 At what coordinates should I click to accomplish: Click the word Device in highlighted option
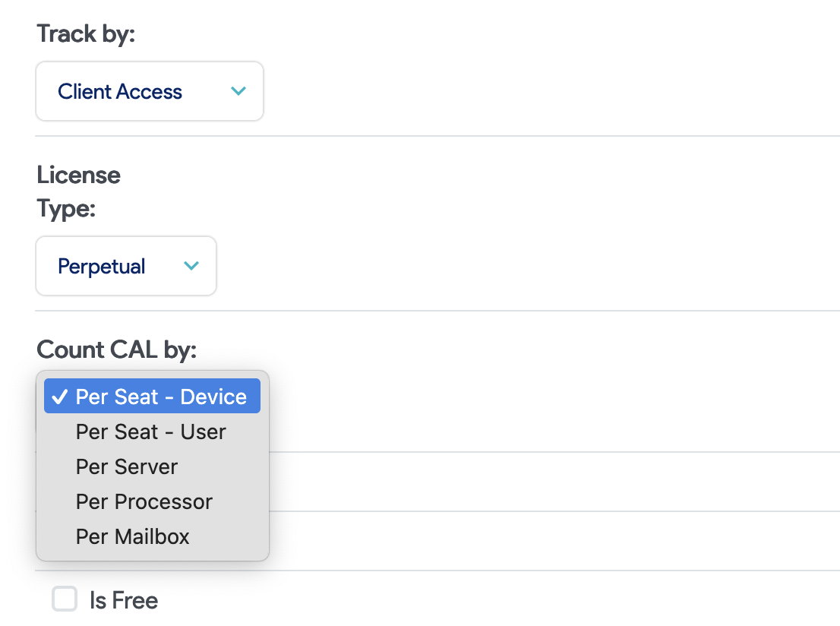[213, 397]
